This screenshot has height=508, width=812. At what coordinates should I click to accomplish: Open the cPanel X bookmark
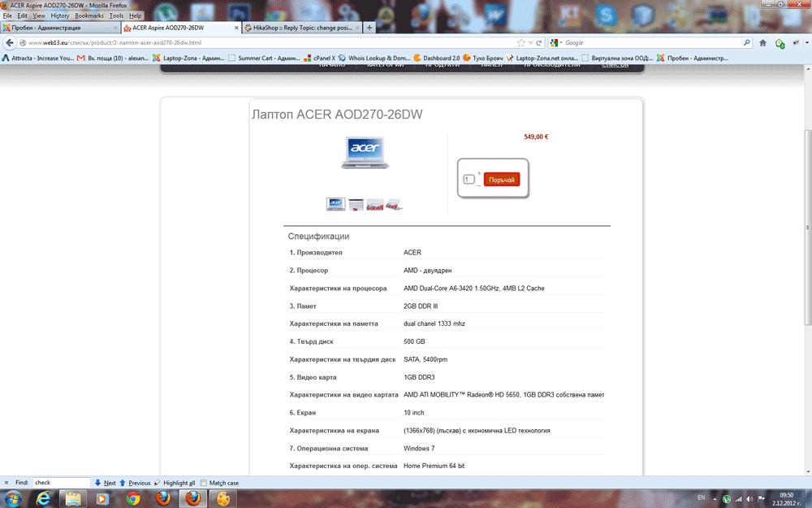coord(319,58)
